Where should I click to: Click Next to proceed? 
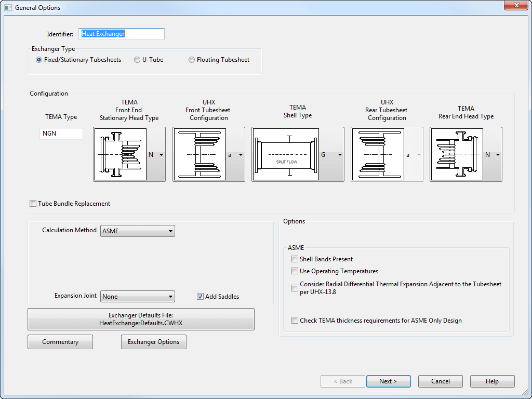click(388, 381)
